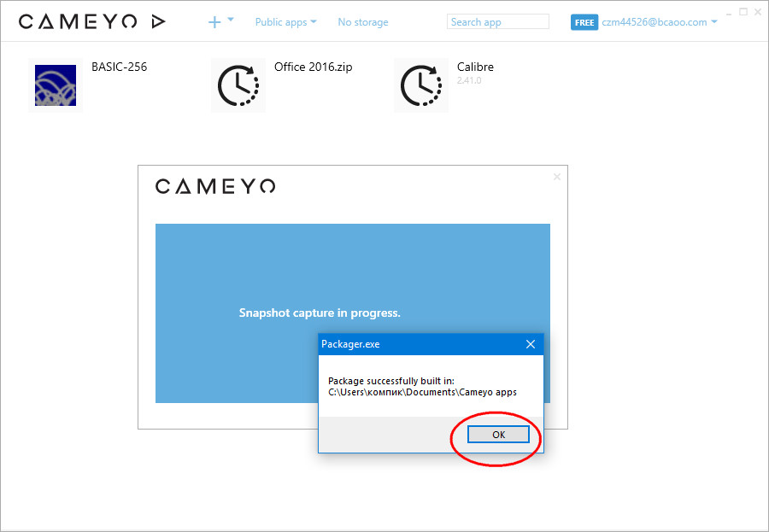Open the Calibre clock icon
This screenshot has height=532, width=769.
421,85
